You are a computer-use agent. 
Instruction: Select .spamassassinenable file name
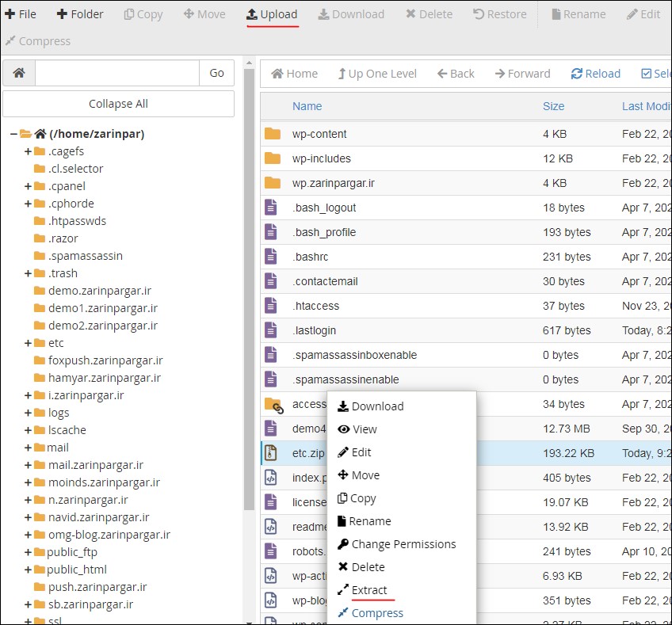(346, 379)
